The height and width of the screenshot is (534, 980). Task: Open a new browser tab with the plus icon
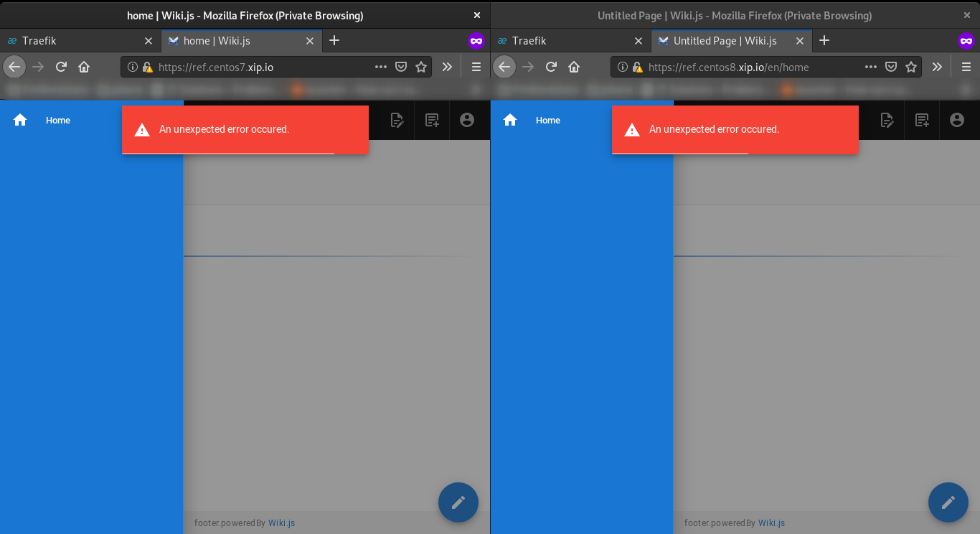[x=334, y=41]
